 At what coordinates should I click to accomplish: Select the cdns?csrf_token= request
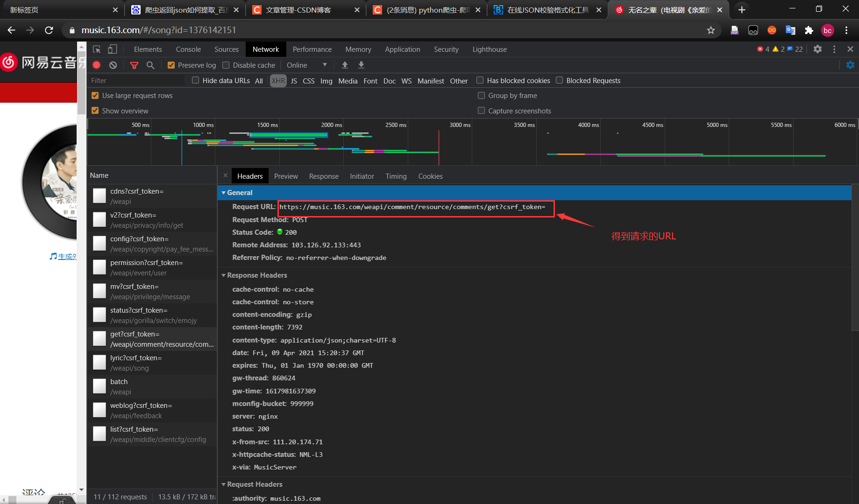coord(152,196)
